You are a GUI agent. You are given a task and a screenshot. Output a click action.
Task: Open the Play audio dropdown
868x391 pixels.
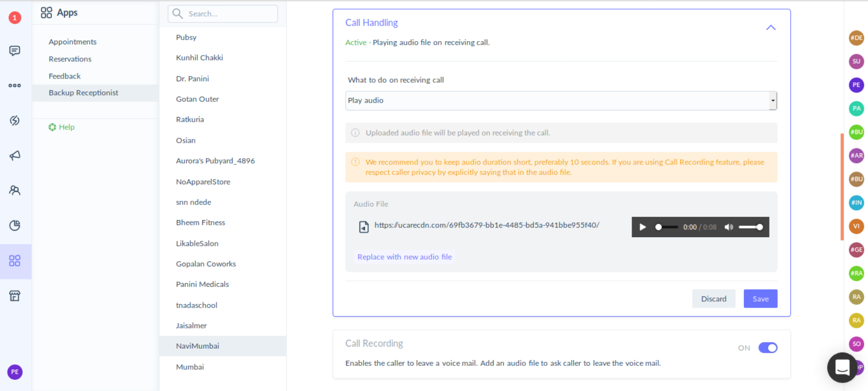tap(561, 100)
